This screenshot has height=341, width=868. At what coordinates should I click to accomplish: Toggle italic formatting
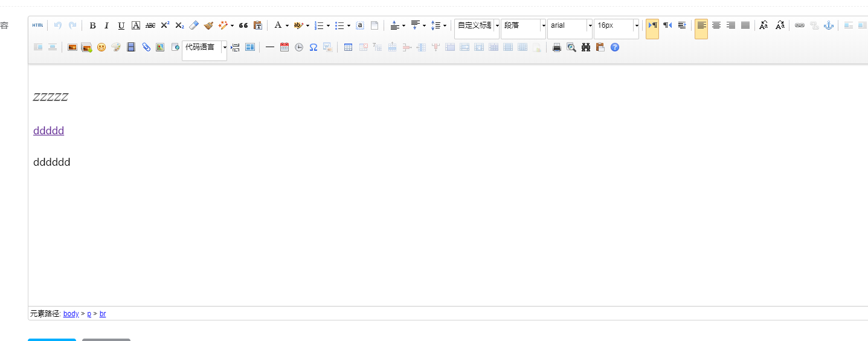click(107, 25)
